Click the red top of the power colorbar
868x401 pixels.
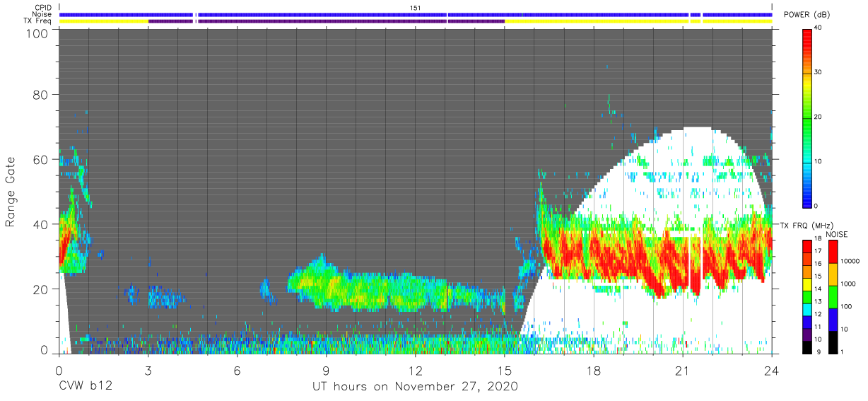(807, 34)
